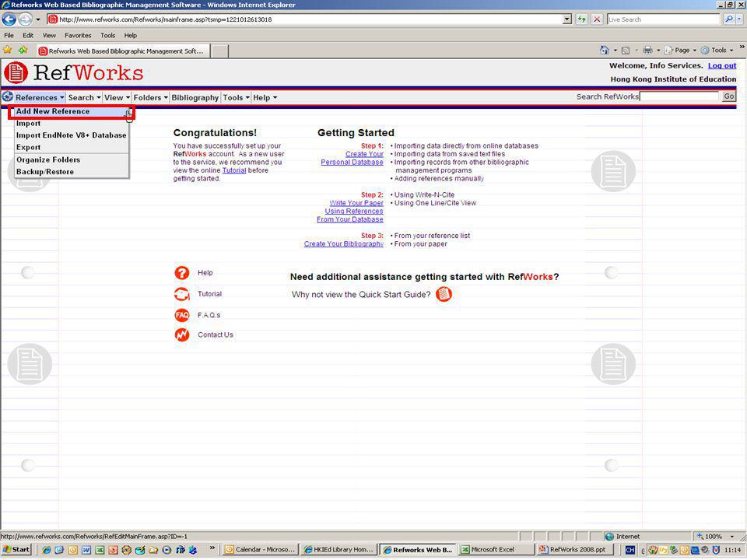
Task: Open the browser Edit menu
Action: pyautogui.click(x=28, y=35)
